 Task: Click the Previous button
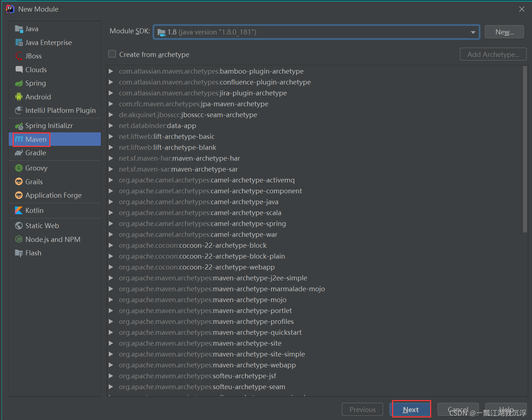pyautogui.click(x=362, y=409)
